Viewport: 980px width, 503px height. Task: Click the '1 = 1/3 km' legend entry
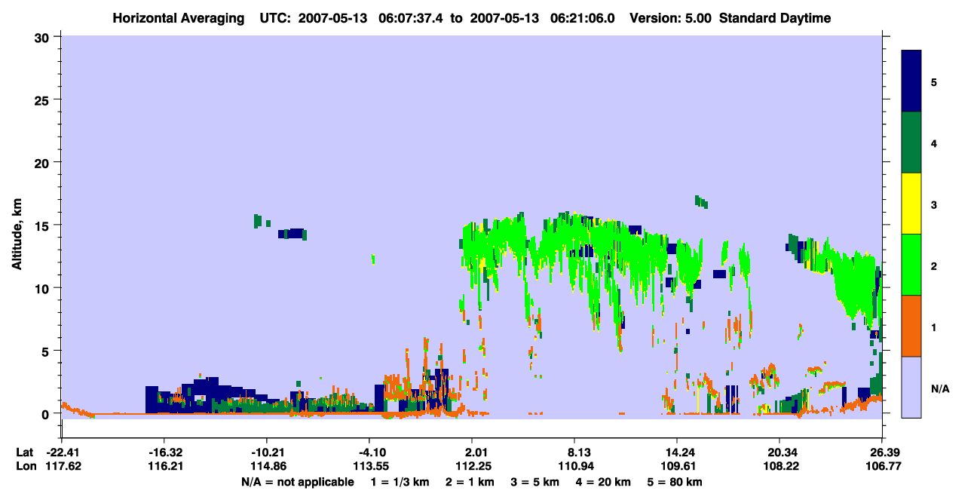point(401,482)
